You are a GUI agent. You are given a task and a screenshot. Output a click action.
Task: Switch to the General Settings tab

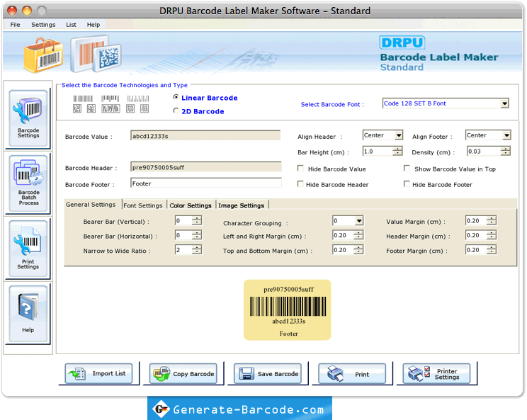[91, 204]
